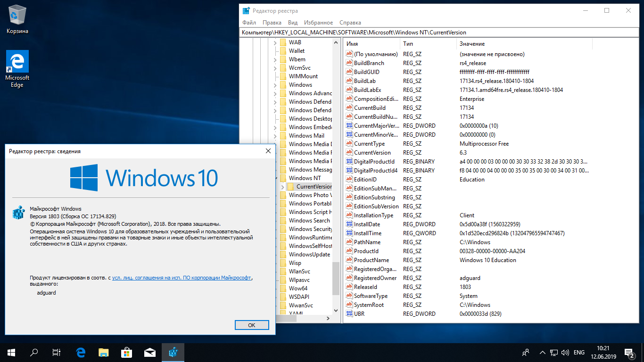Image resolution: width=644 pixels, height=362 pixels.
Task: Select Registry Editor taskbar button
Action: click(173, 352)
